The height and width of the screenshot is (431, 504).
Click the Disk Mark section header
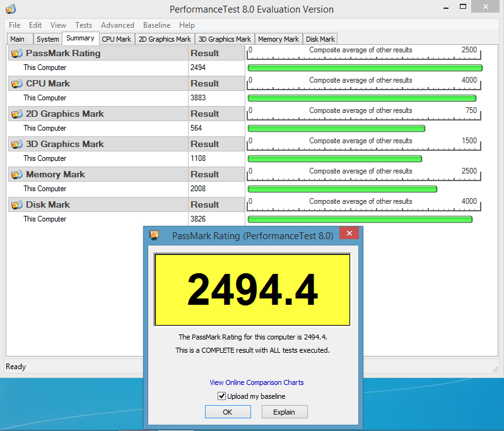[x=98, y=204]
